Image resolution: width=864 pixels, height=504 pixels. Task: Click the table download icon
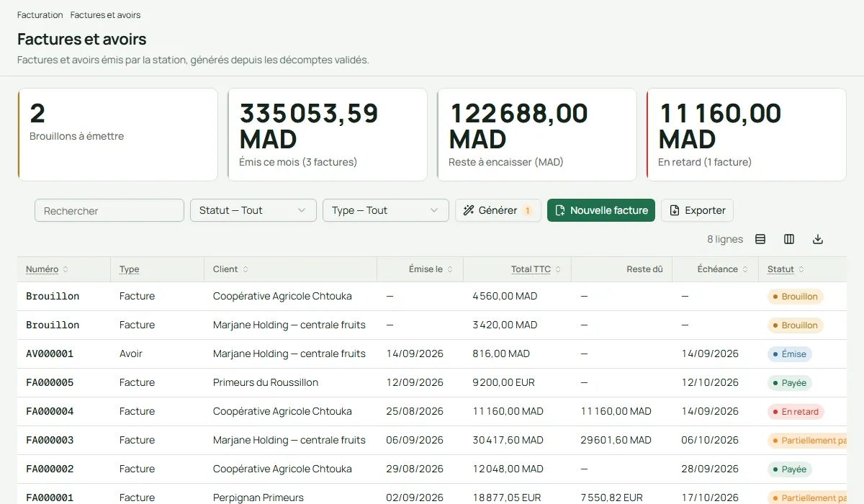click(818, 239)
